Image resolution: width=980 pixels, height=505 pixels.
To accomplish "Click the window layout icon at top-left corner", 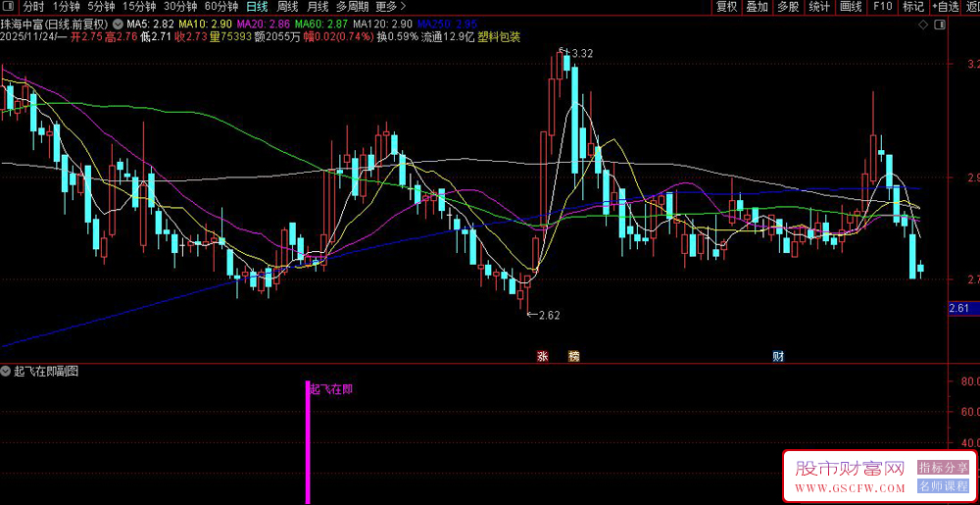I will [x=9, y=7].
